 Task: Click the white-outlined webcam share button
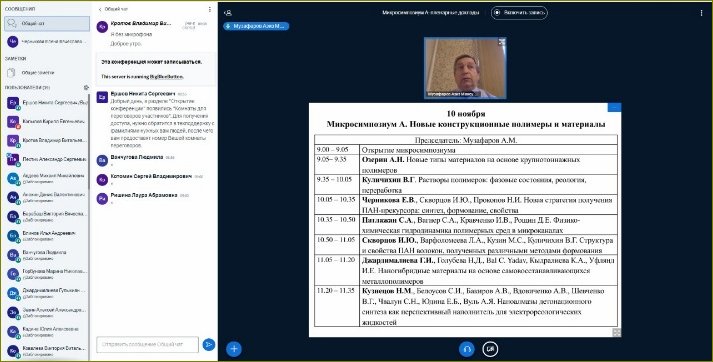coord(490,349)
